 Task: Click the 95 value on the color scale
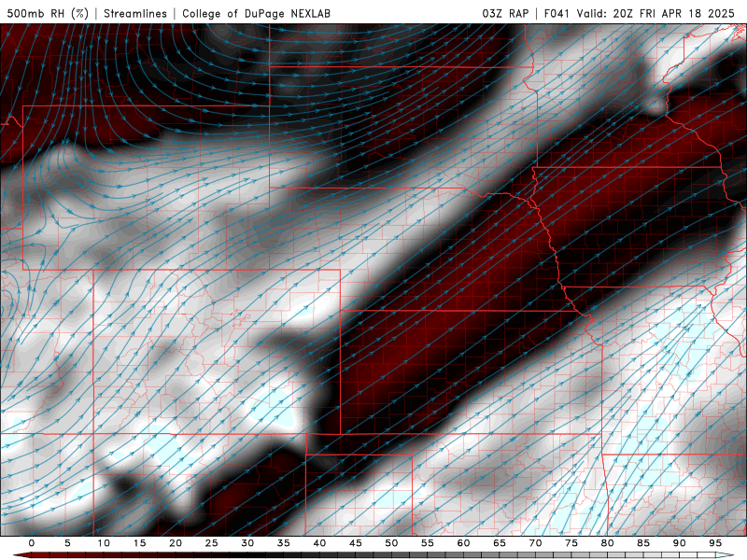click(715, 543)
